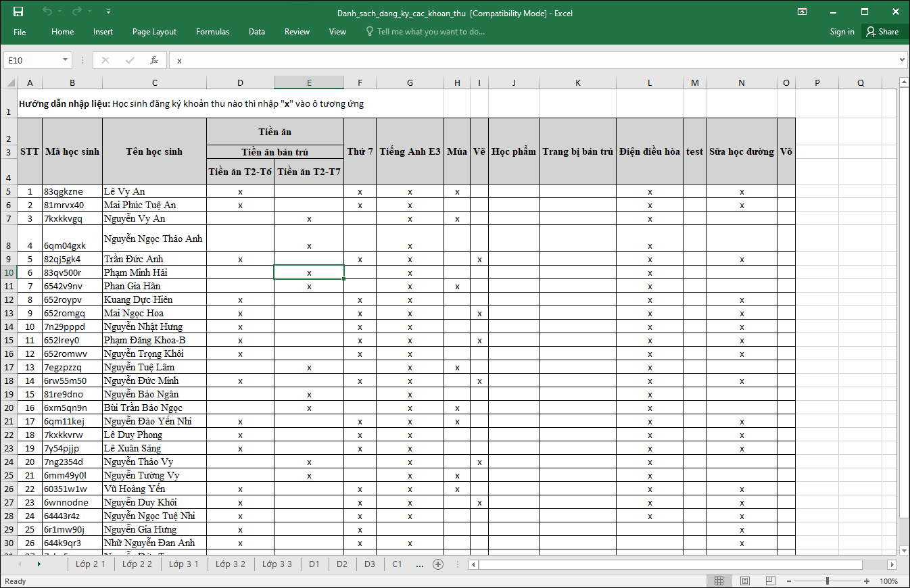Image resolution: width=910 pixels, height=588 pixels.
Task: Select the cell Phạm Đăng Khoa-B
Action: 154,340
